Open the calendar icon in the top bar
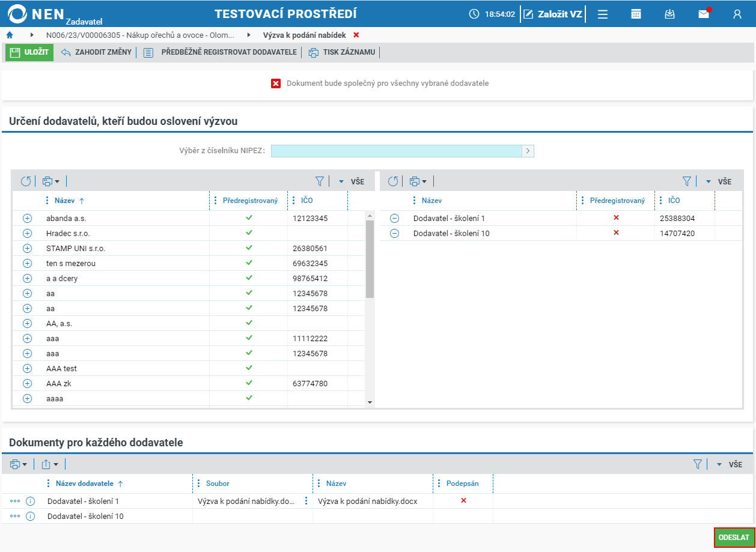 point(636,14)
